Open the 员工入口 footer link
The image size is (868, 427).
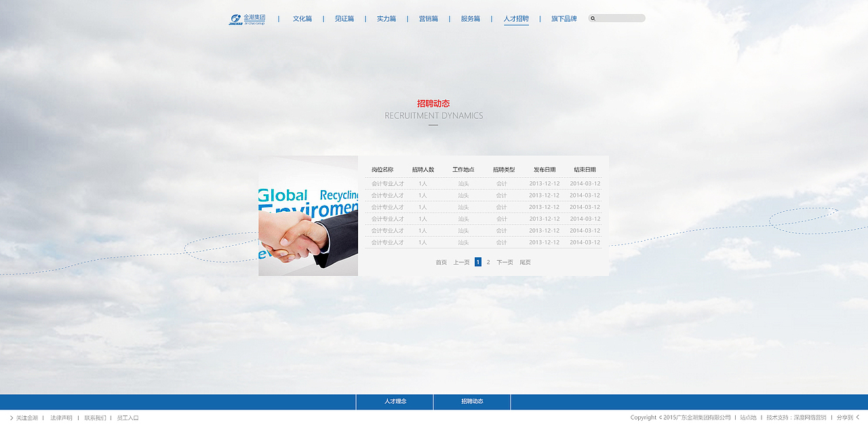[x=127, y=418]
